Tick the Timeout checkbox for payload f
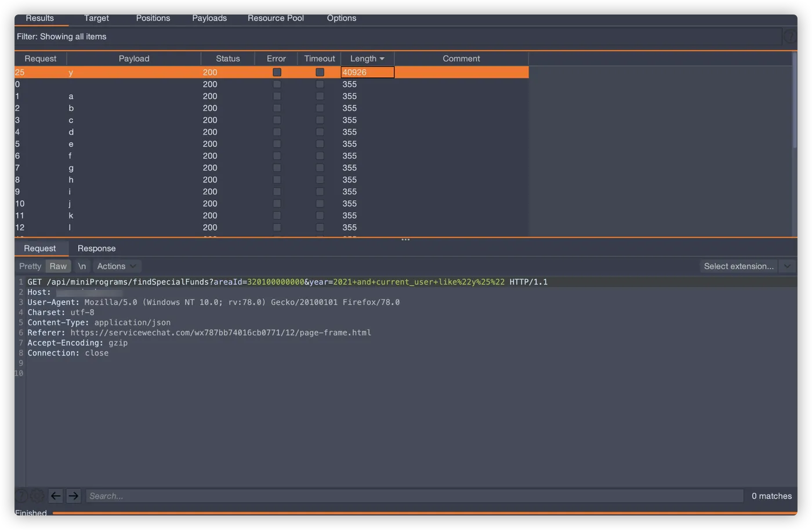 (x=320, y=156)
